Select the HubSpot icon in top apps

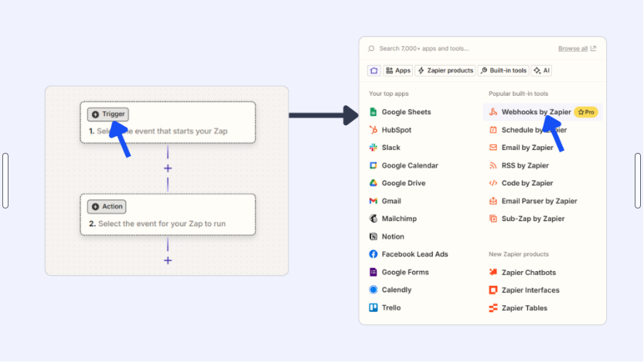(x=373, y=130)
